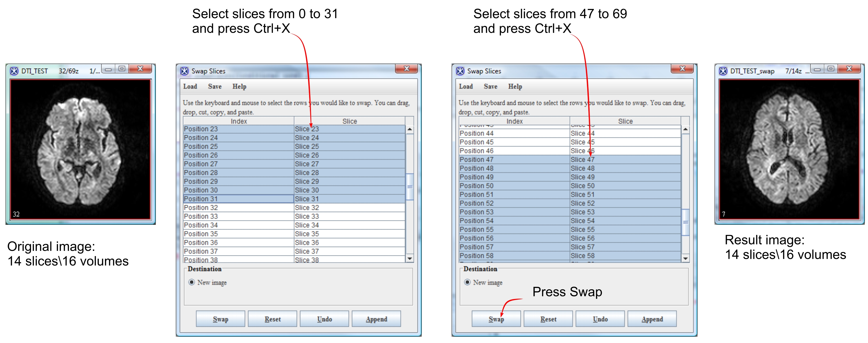The image size is (868, 343).
Task: Select the Position 35 row
Action: (239, 234)
